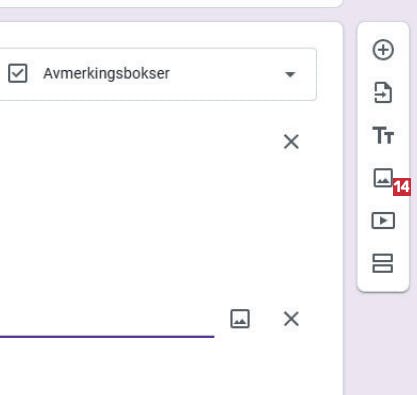The image size is (417, 395).
Task: Add a new question with the plus icon
Action: tap(383, 50)
